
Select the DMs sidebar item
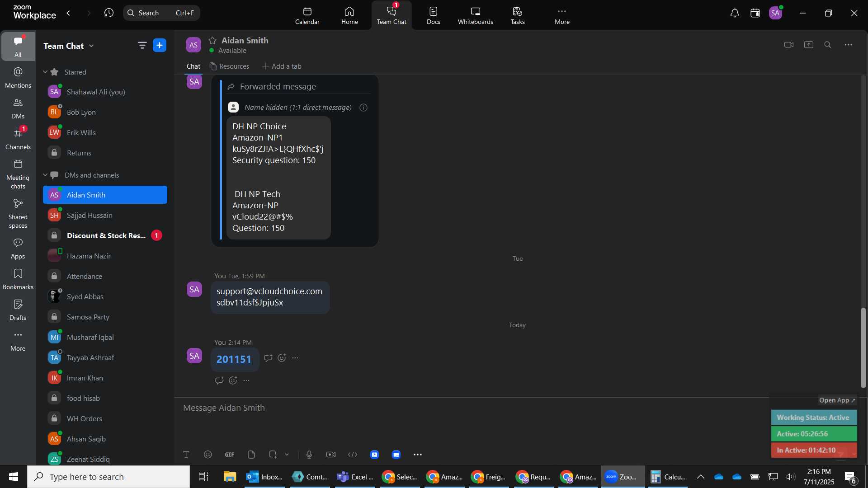click(x=18, y=108)
